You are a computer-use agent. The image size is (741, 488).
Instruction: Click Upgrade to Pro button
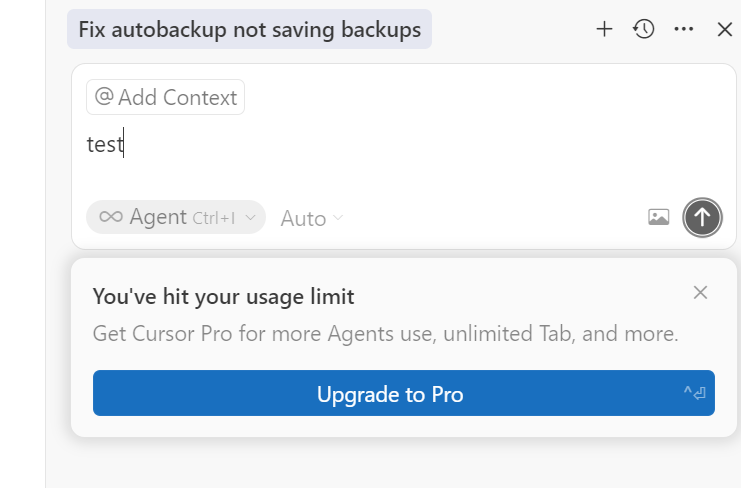(390, 394)
